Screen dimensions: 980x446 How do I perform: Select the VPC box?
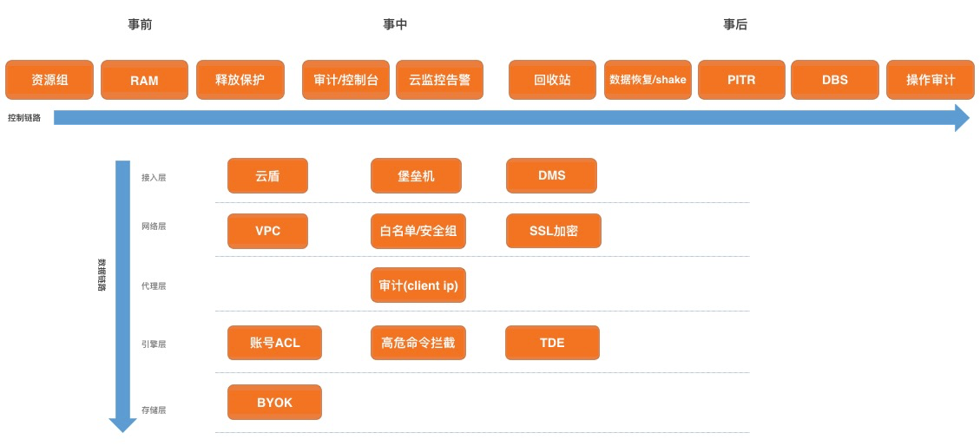click(x=267, y=231)
